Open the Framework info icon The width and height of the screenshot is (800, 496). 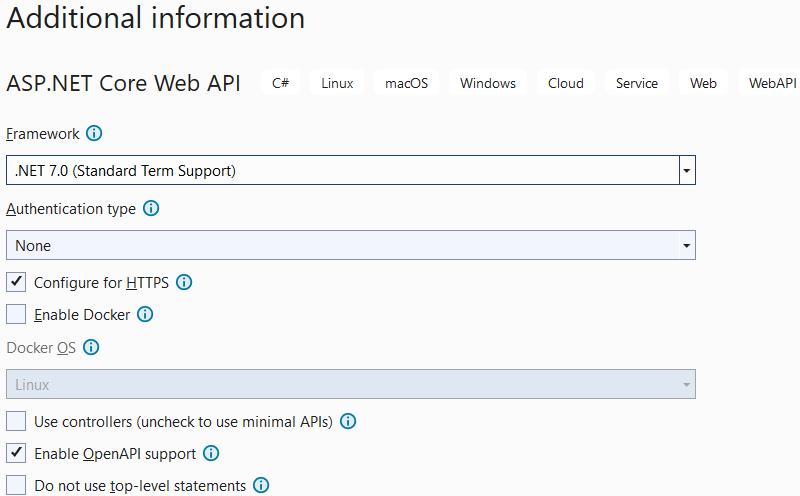click(x=94, y=133)
